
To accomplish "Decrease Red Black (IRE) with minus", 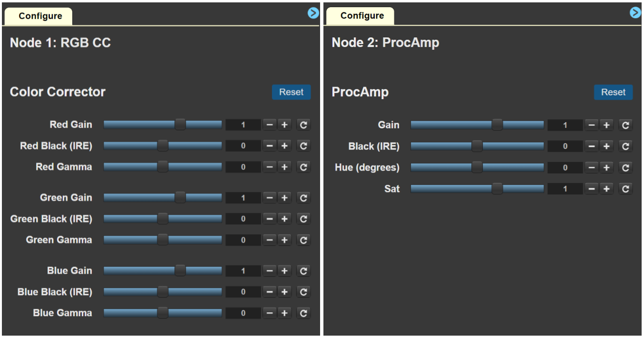I will point(270,146).
